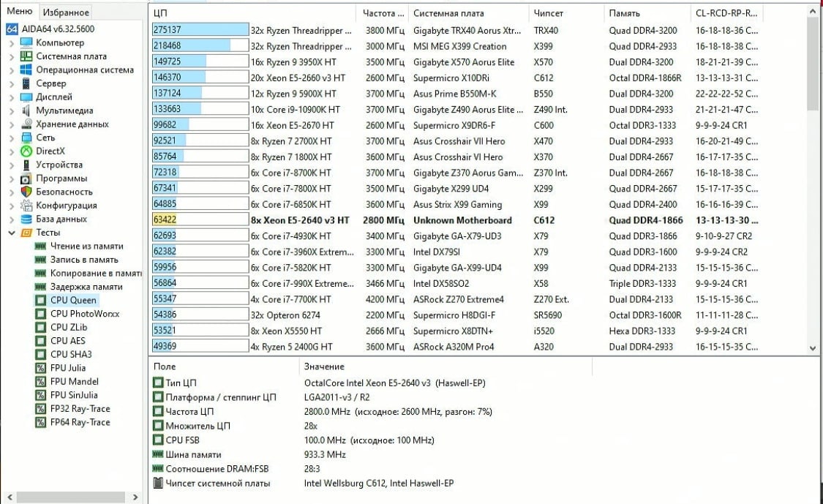Select the Компьютер monitor icon
Image resolution: width=823 pixels, height=504 pixels.
coord(26,42)
